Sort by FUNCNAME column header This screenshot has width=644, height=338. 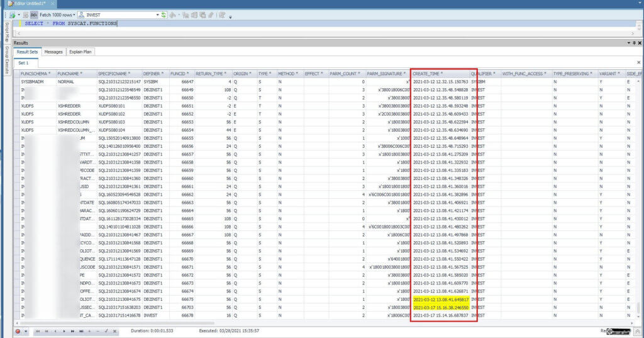[x=76, y=74]
